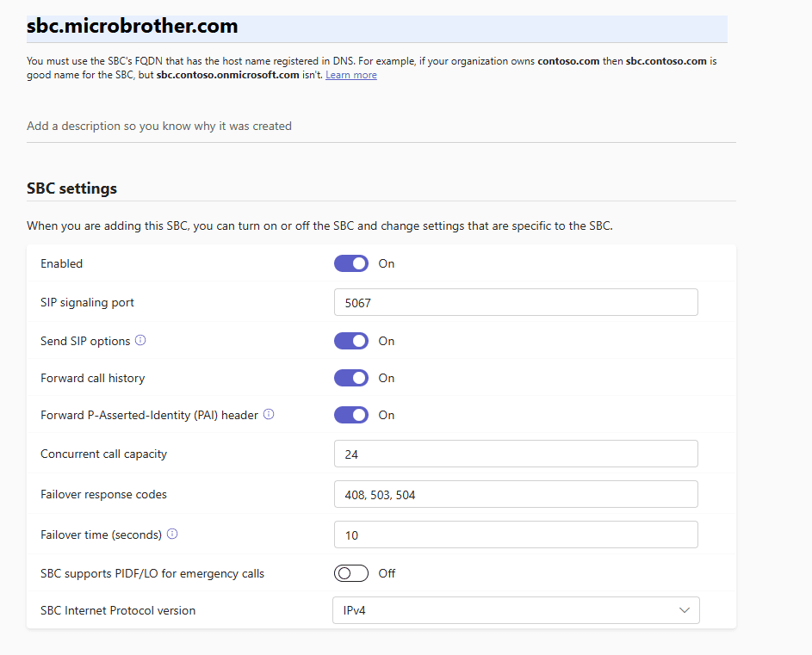
Task: Click the Failover time seconds input
Action: point(515,535)
